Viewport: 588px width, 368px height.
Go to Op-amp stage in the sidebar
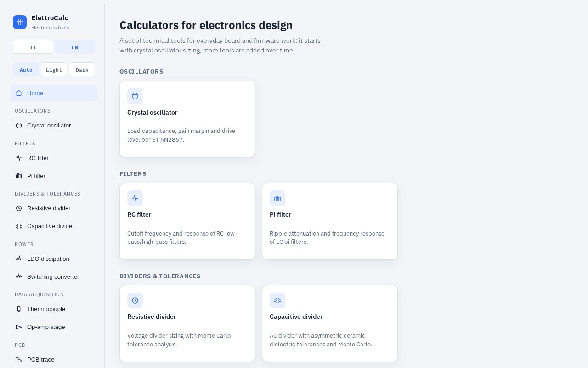(x=54, y=327)
